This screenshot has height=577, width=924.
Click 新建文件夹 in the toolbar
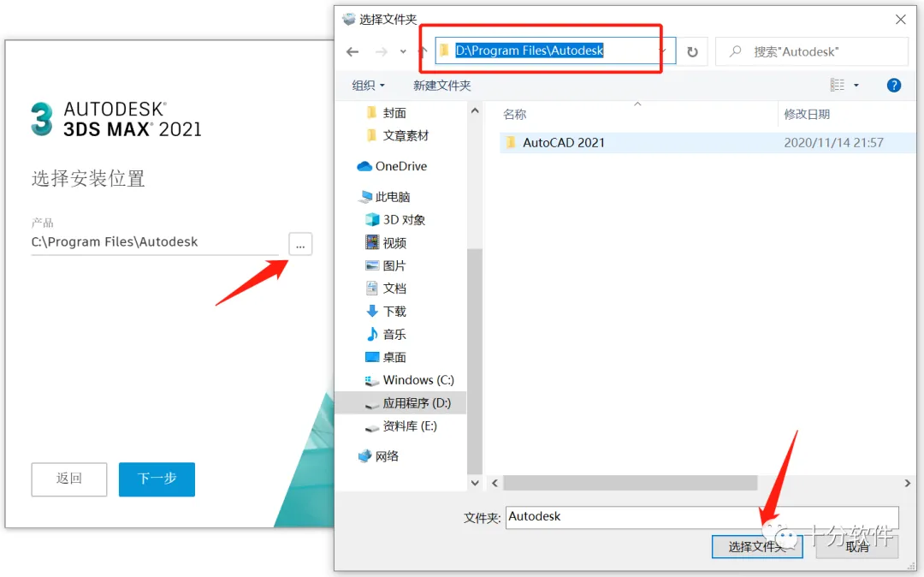442,86
